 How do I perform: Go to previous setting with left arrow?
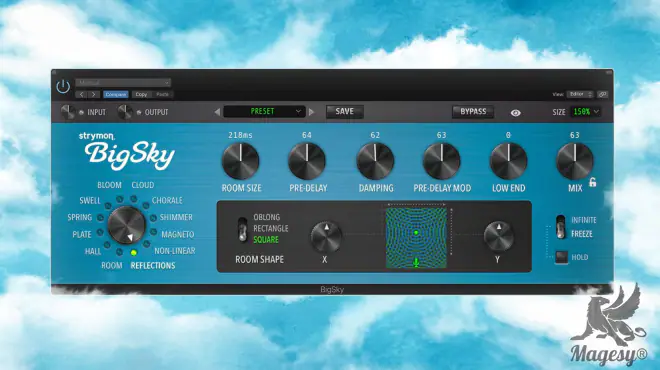click(x=82, y=95)
